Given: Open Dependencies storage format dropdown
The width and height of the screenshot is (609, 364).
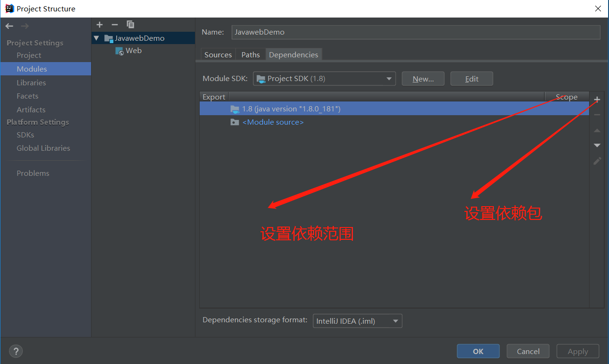Looking at the screenshot, I should [358, 321].
